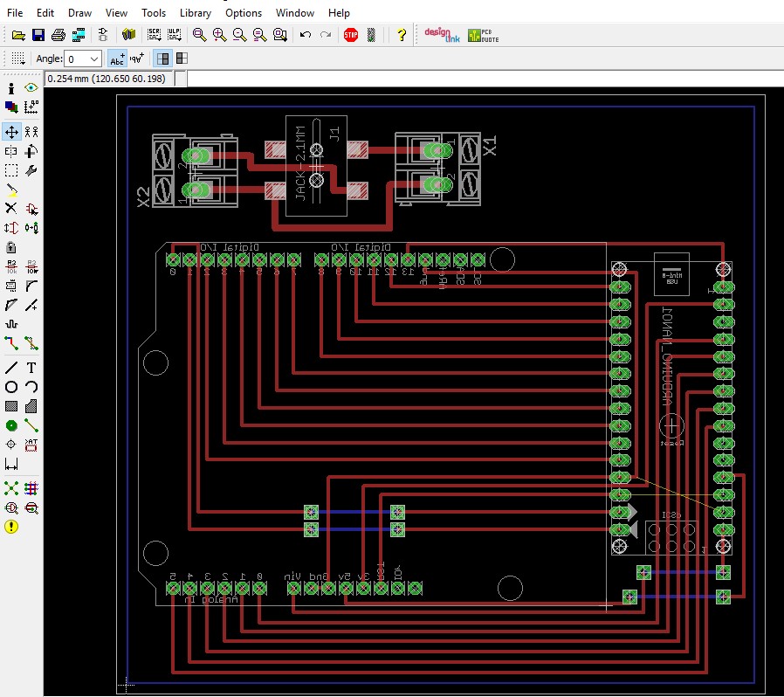Pick the Via tool green circle
Screen dimensions: 784x697
[x=11, y=425]
